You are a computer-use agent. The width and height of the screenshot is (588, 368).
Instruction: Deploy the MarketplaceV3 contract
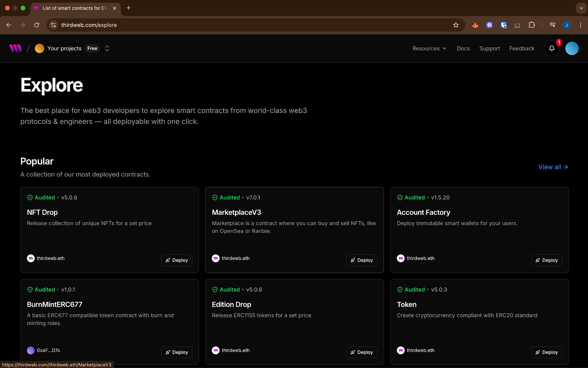coord(361,260)
